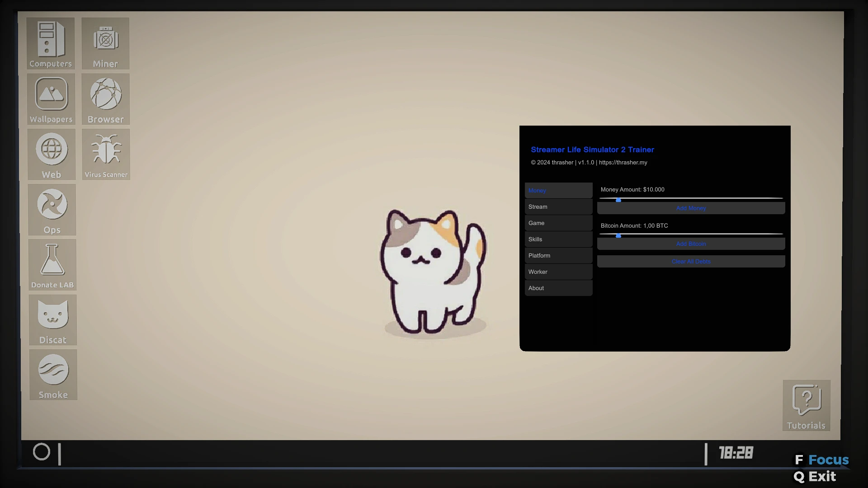Click the Clear All Debts button
Viewport: 868px width, 488px height.
[691, 262]
